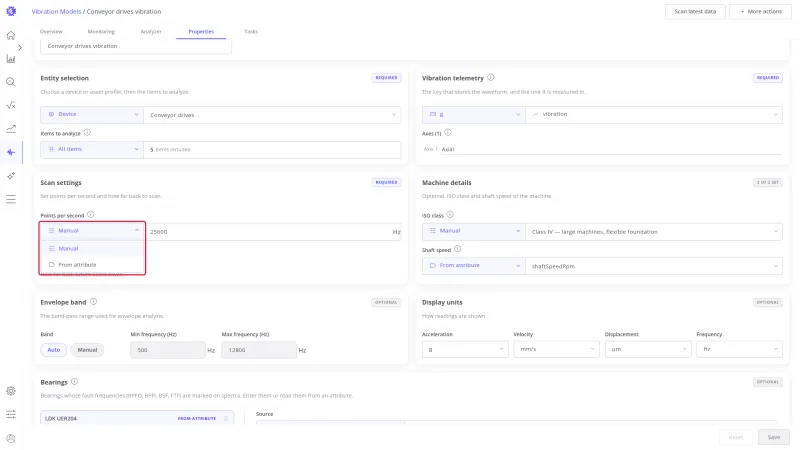Show Points per second info icon
The height and width of the screenshot is (450, 800).
(x=90, y=215)
